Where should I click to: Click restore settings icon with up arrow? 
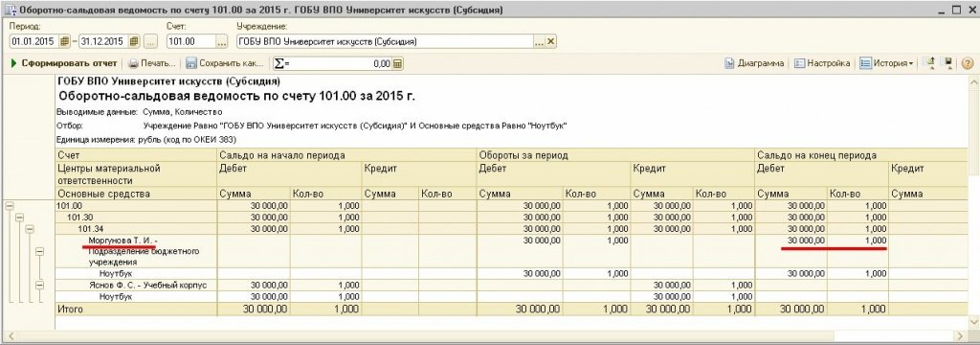coord(928,63)
